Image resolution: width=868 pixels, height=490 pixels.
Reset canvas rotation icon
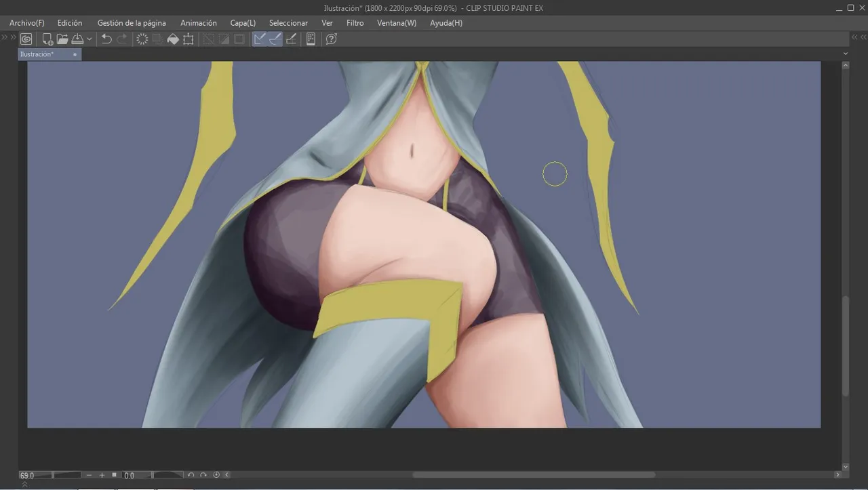216,475
